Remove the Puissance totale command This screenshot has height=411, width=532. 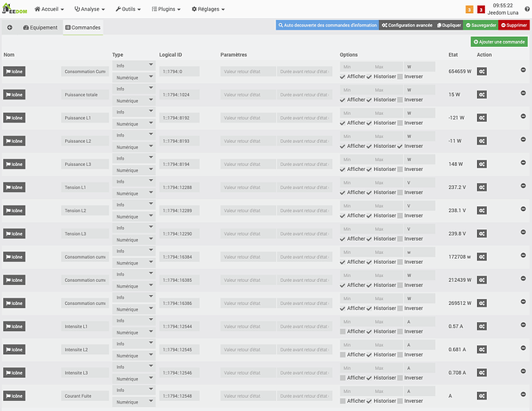[x=523, y=93]
